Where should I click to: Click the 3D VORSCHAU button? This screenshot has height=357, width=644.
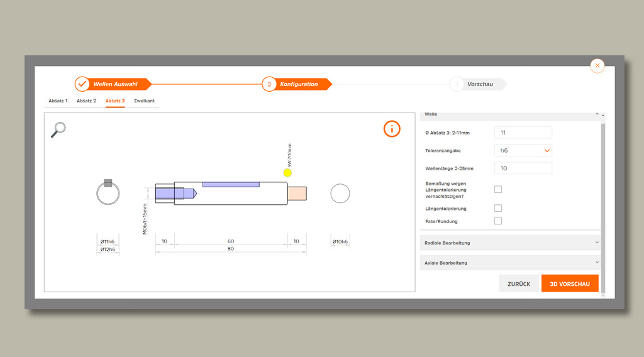coord(570,283)
